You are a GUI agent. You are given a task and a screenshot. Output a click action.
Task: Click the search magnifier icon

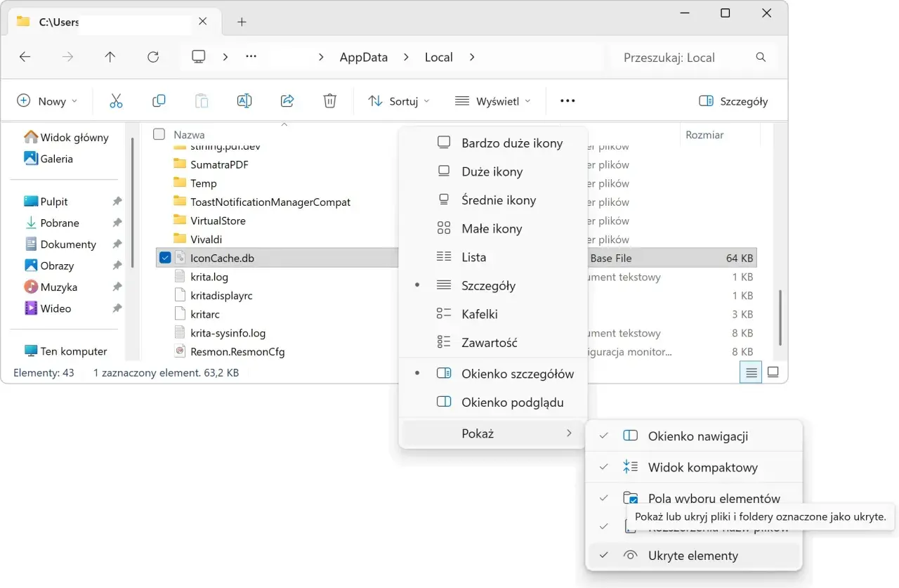pos(761,57)
